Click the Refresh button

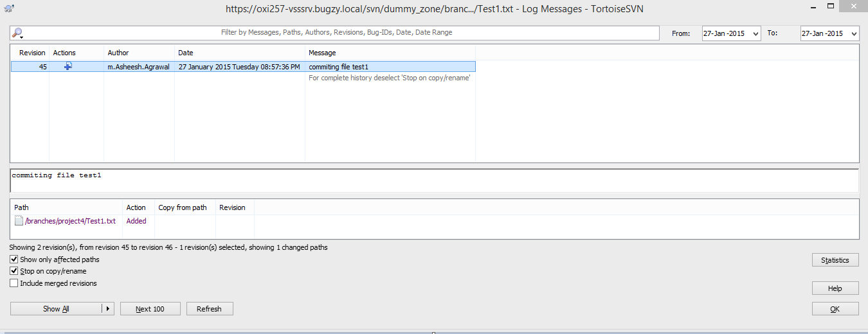pos(210,309)
